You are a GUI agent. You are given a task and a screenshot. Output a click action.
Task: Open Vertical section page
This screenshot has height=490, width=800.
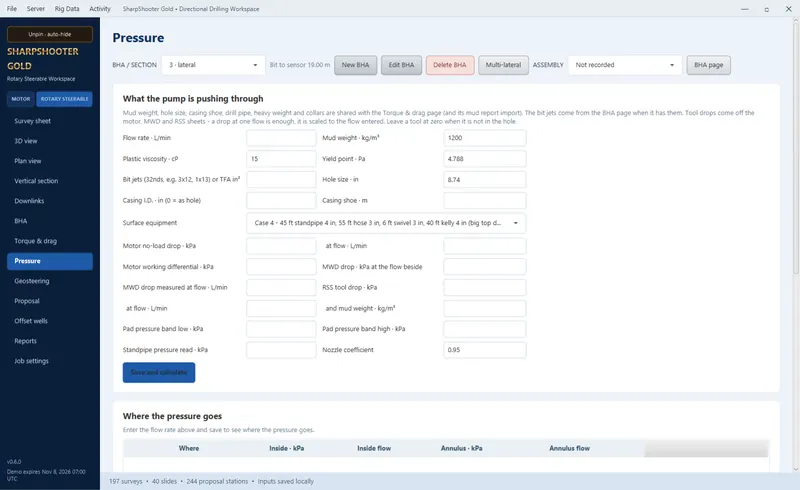(50, 181)
